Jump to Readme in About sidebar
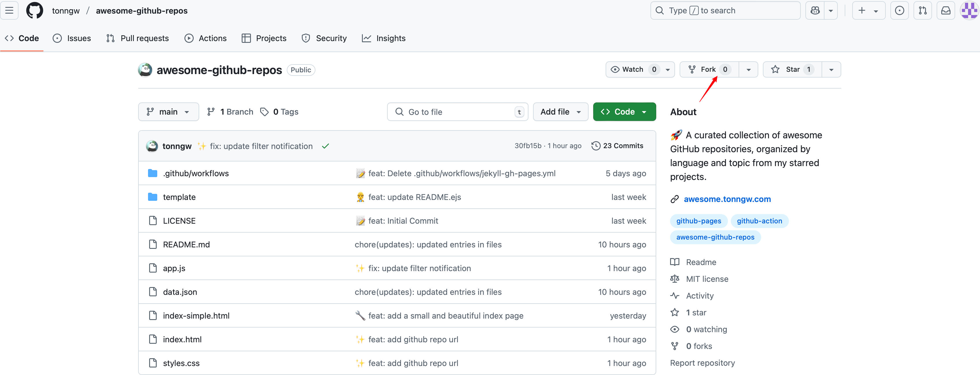 701,262
